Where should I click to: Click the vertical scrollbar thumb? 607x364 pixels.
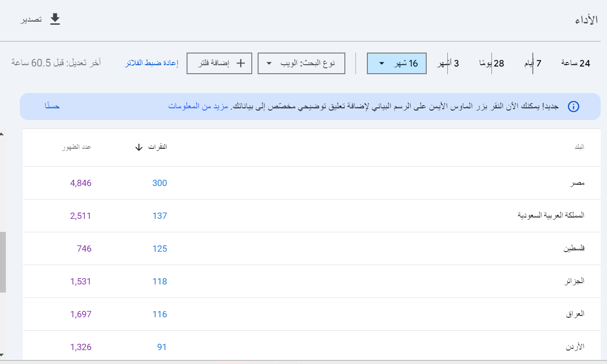(x=3, y=262)
